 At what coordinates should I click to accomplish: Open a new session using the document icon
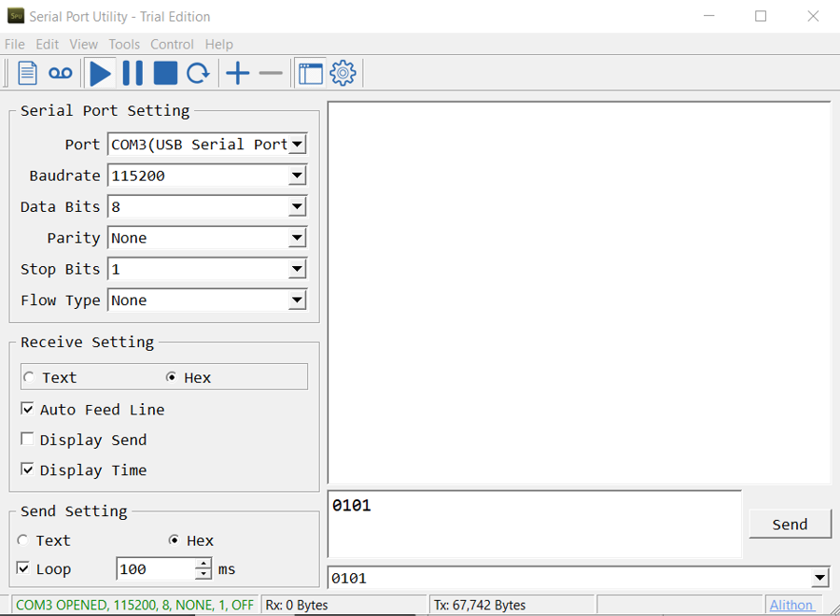(27, 73)
